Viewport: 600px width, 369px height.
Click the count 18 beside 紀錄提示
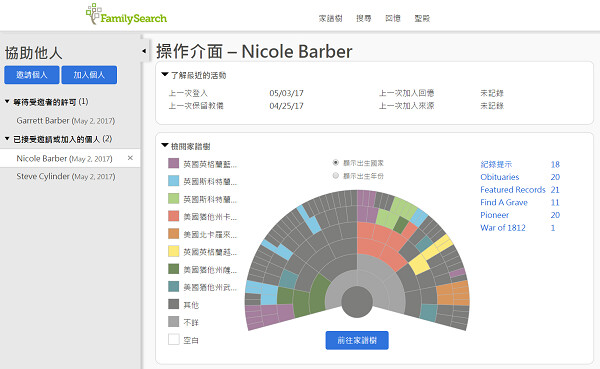click(x=555, y=164)
